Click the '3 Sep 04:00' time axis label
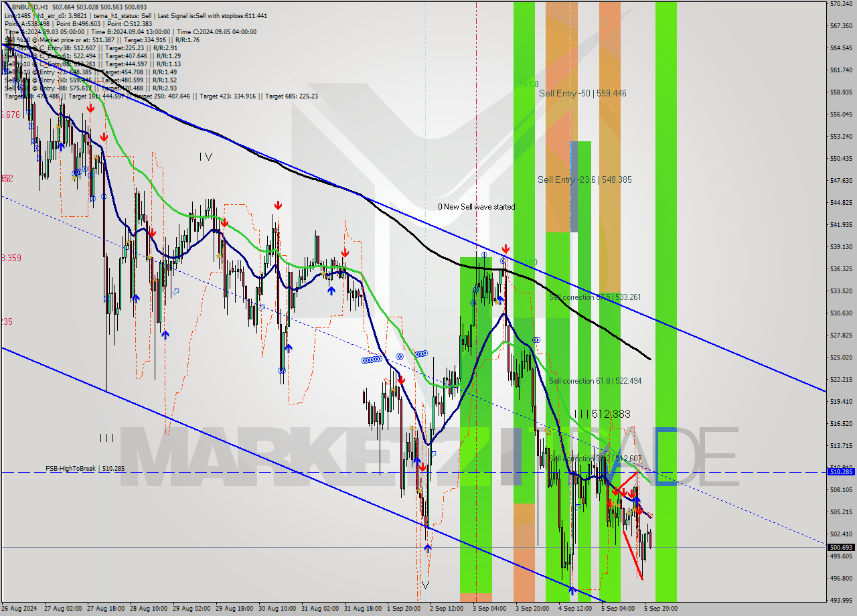Image resolution: width=857 pixels, height=616 pixels. pos(489,609)
